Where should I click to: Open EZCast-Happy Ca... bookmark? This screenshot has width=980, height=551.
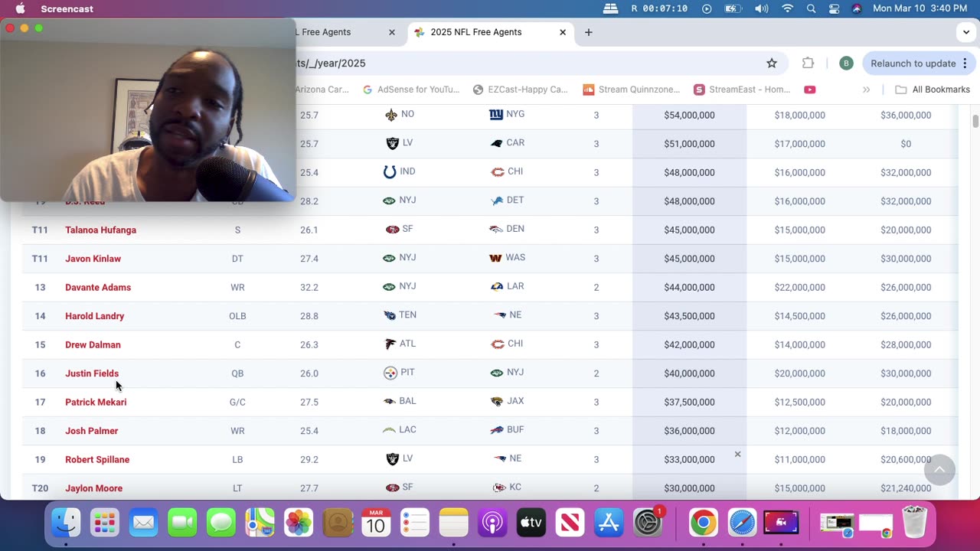coord(521,90)
